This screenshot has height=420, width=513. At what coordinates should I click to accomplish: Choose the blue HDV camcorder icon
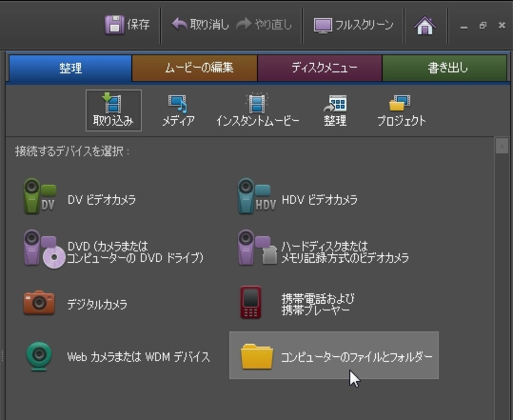click(256, 196)
